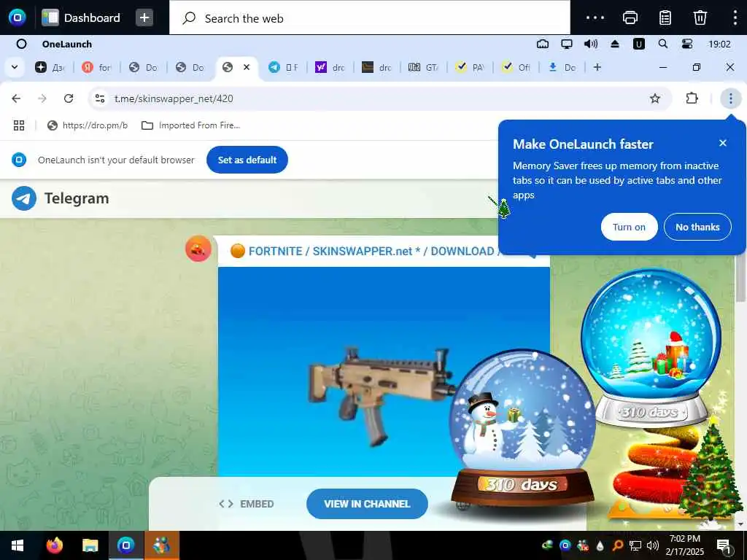The width and height of the screenshot is (747, 560).
Task: Open a new browser tab with plus
Action: pos(597,67)
